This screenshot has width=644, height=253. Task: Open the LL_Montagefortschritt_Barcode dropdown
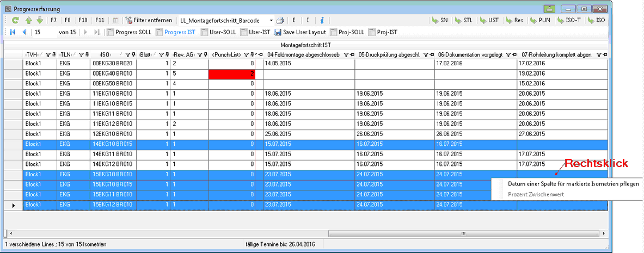click(x=271, y=20)
